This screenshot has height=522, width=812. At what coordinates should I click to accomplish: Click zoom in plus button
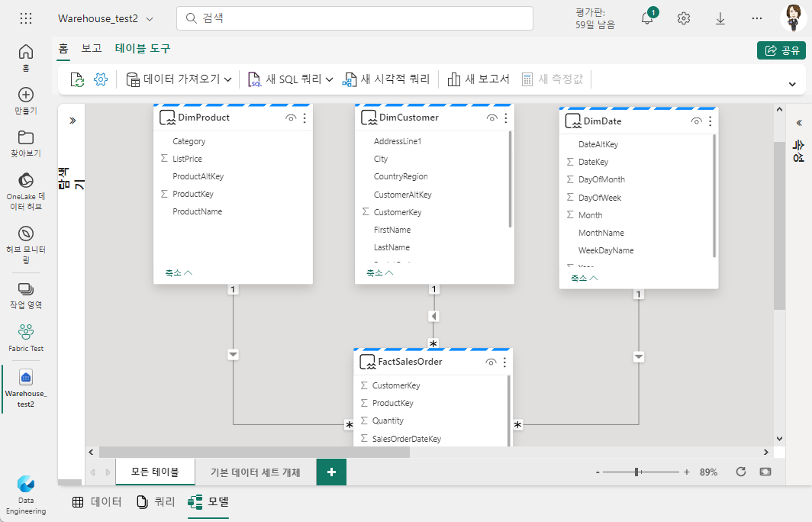point(687,472)
